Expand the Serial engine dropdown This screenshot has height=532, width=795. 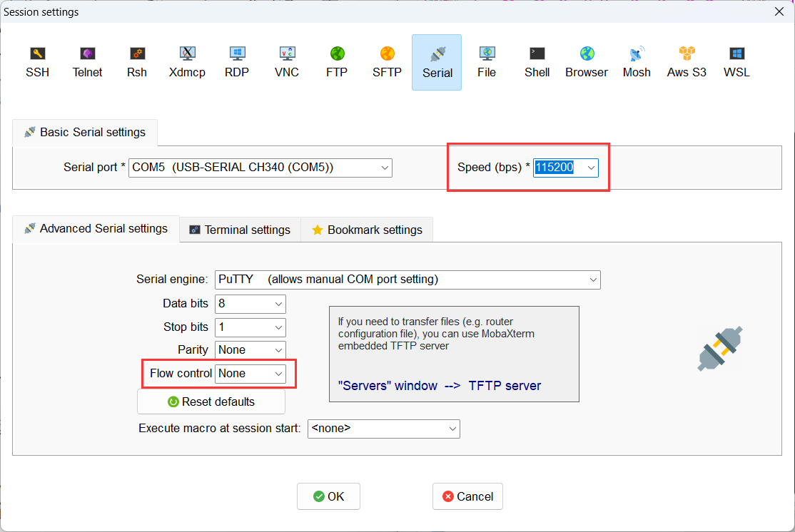point(592,280)
